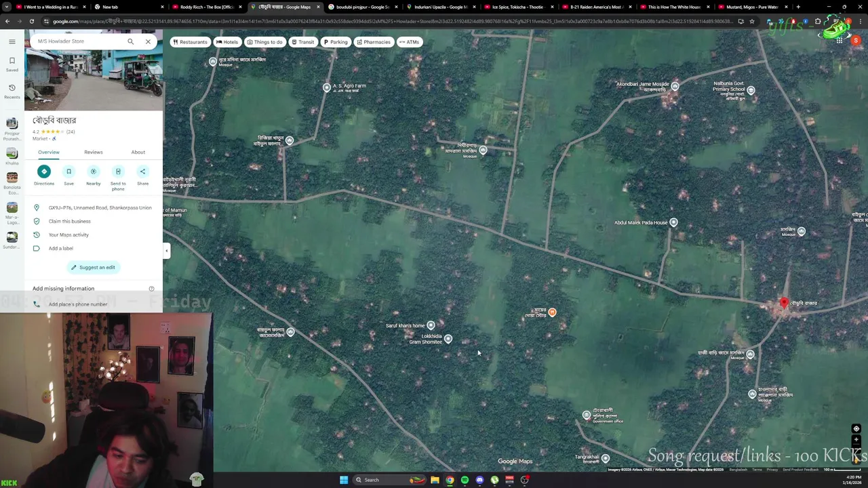Viewport: 868px width, 488px height.
Task: Click the GX9J+P76 Unnamed Road address row
Action: click(x=94, y=207)
